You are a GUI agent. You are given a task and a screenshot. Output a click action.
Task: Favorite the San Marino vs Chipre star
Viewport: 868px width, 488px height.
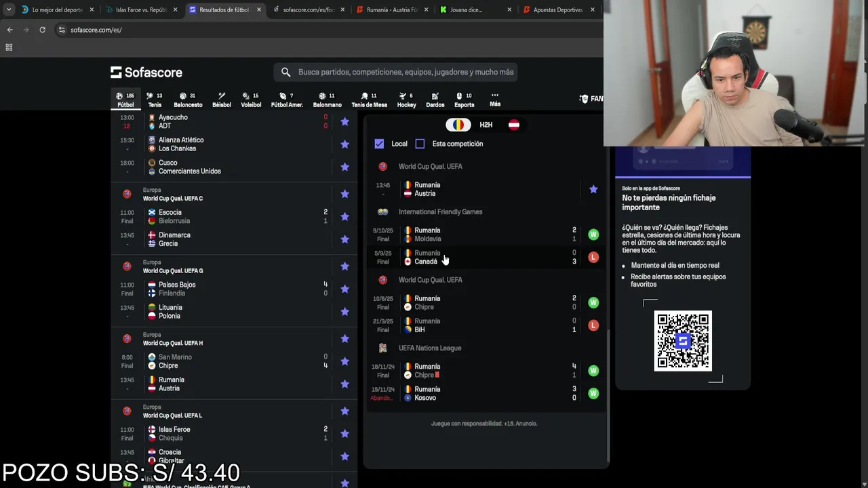tap(344, 361)
